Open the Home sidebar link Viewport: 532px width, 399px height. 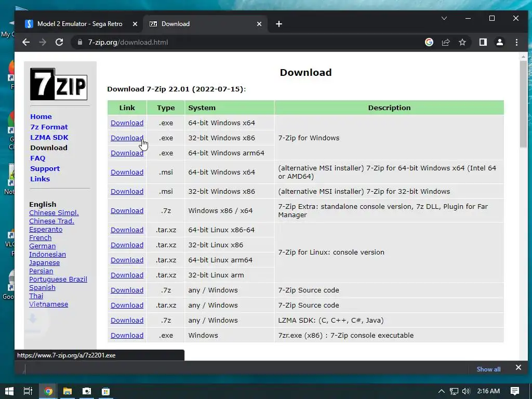pyautogui.click(x=41, y=116)
